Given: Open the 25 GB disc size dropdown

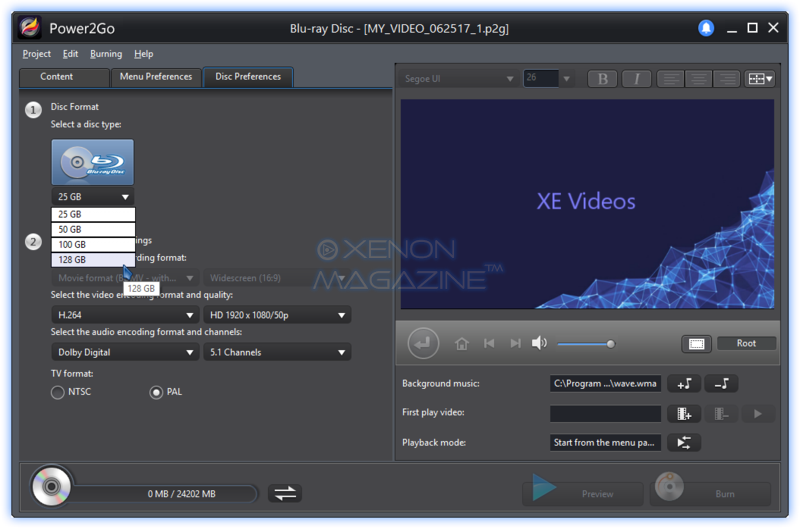Looking at the screenshot, I should pyautogui.click(x=93, y=196).
